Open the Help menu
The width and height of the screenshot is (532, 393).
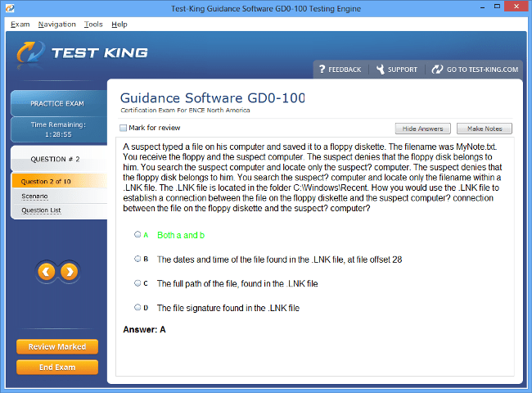click(119, 25)
